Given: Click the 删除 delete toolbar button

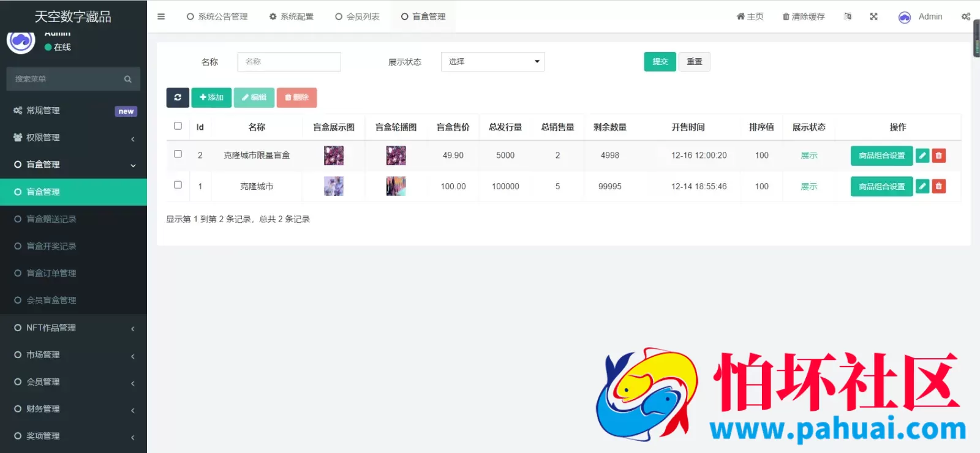Looking at the screenshot, I should (x=296, y=97).
